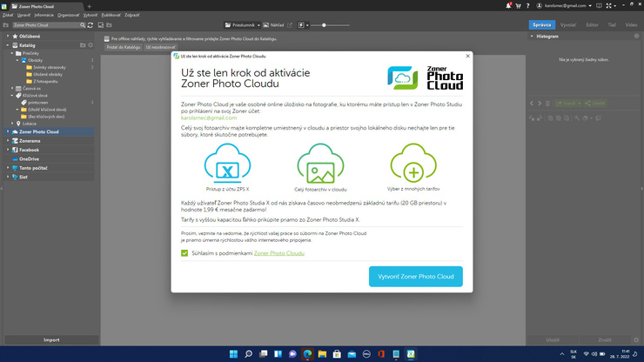Click the Náhľad preview button
644x362 pixels.
click(273, 25)
